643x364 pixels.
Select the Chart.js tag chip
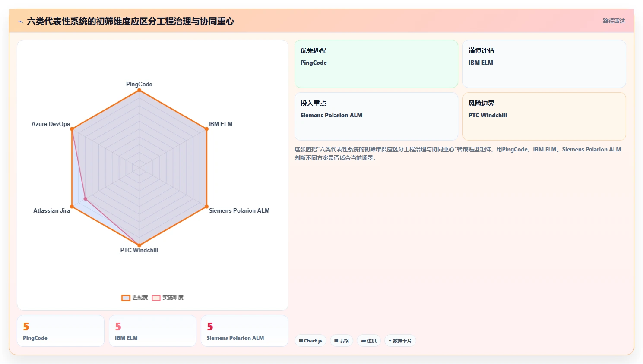coord(310,341)
